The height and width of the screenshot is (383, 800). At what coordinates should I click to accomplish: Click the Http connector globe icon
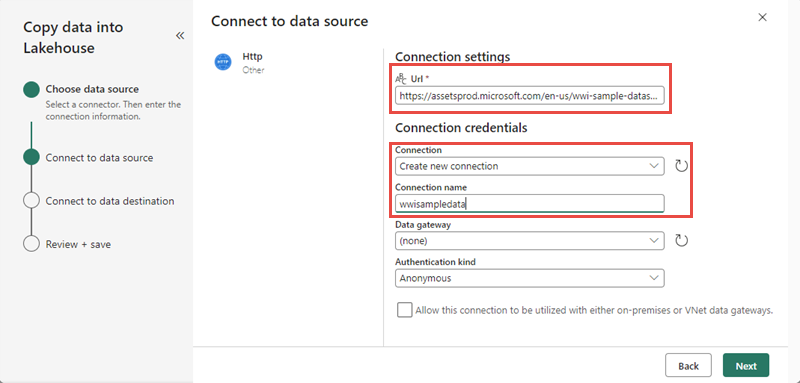coord(223,62)
